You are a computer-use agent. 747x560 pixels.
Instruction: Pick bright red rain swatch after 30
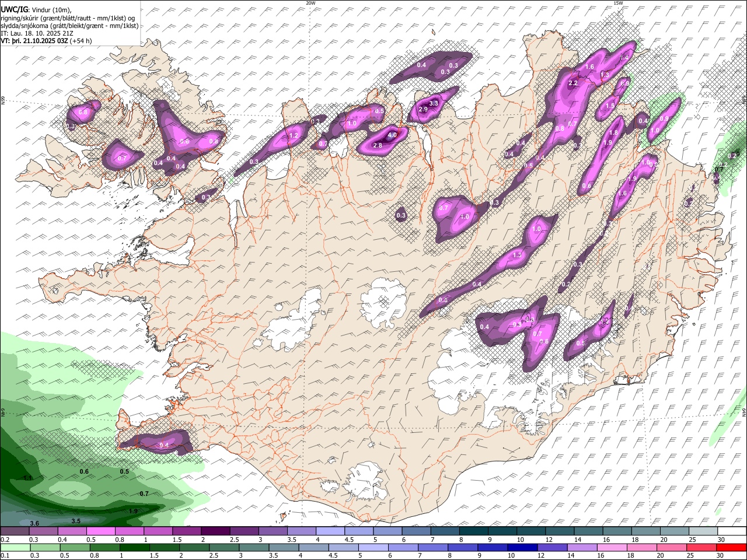coord(731,548)
